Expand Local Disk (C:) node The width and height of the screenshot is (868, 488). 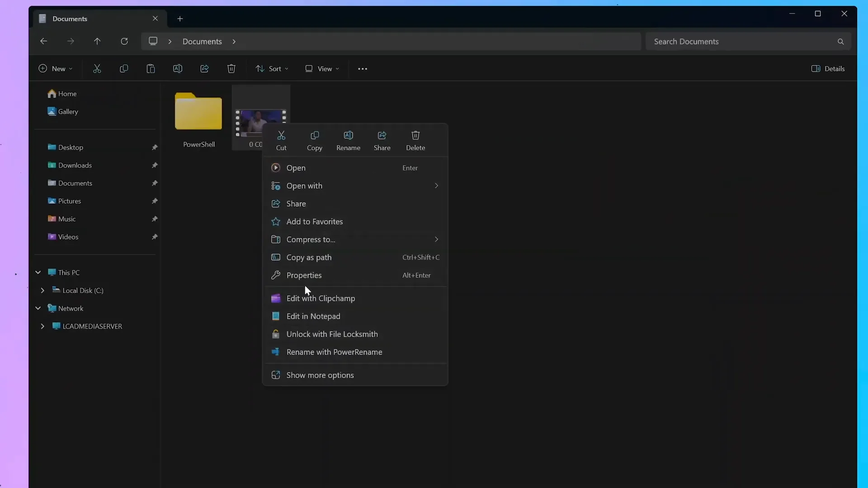(x=42, y=291)
